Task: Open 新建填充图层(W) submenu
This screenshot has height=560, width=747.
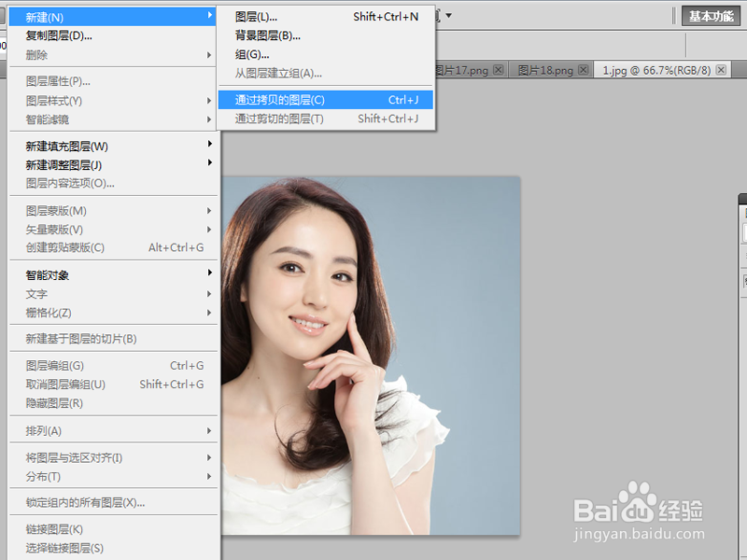Action: (x=113, y=147)
